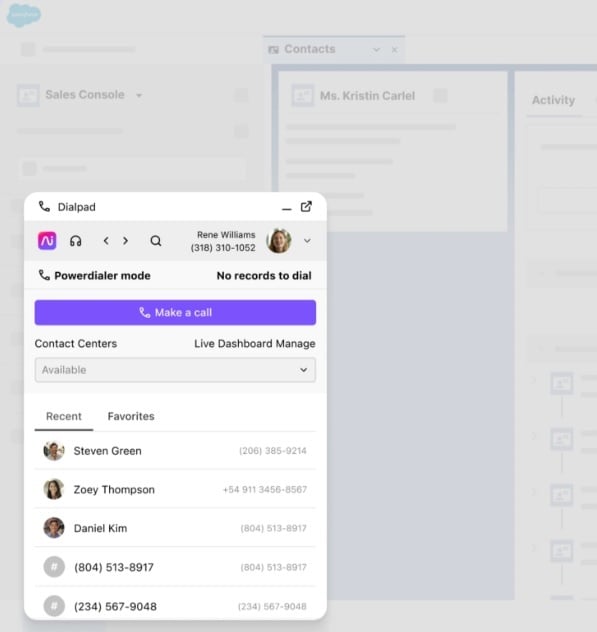Click the Dialpad Ai logo icon

[x=47, y=241]
